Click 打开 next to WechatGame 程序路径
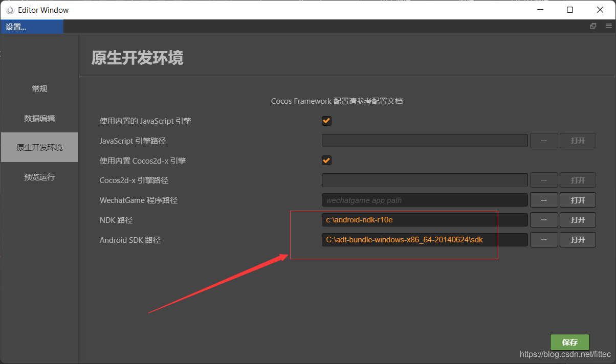Viewport: 616px width, 364px height. tap(578, 200)
